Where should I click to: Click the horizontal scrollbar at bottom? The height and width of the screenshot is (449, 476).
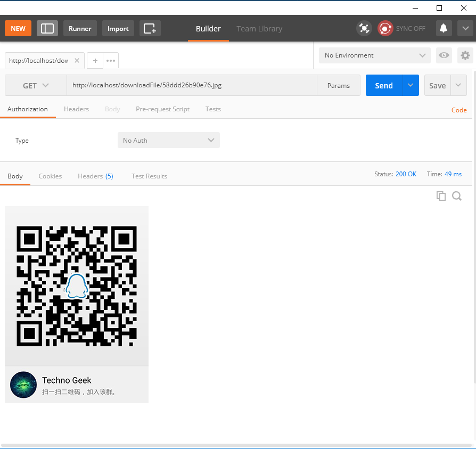(x=237, y=446)
